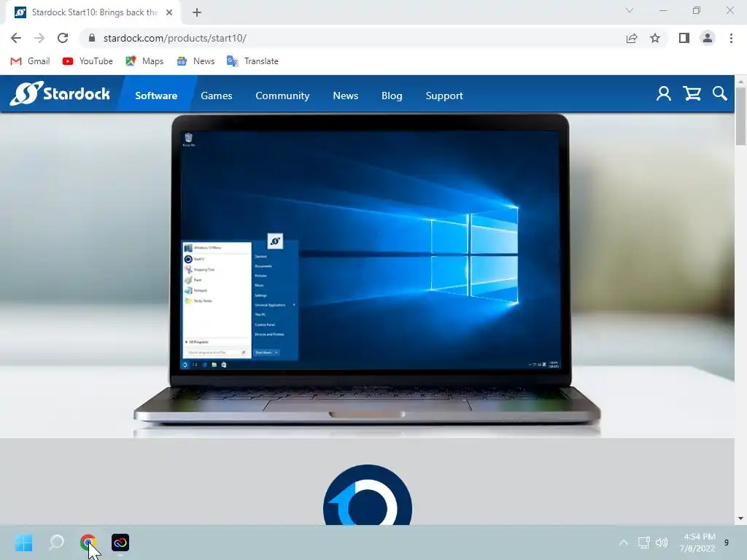Image resolution: width=747 pixels, height=560 pixels.
Task: Open the Chrome three-dot menu
Action: [731, 38]
